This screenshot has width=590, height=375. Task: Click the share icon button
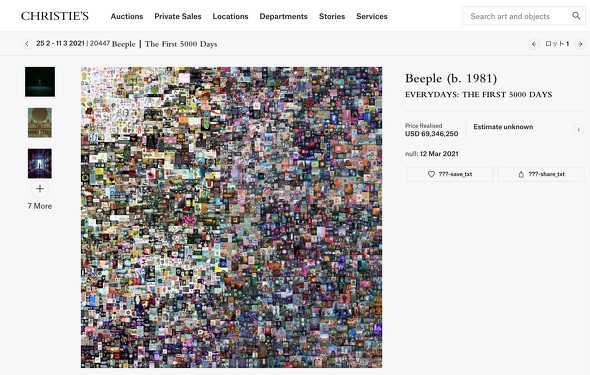point(521,174)
